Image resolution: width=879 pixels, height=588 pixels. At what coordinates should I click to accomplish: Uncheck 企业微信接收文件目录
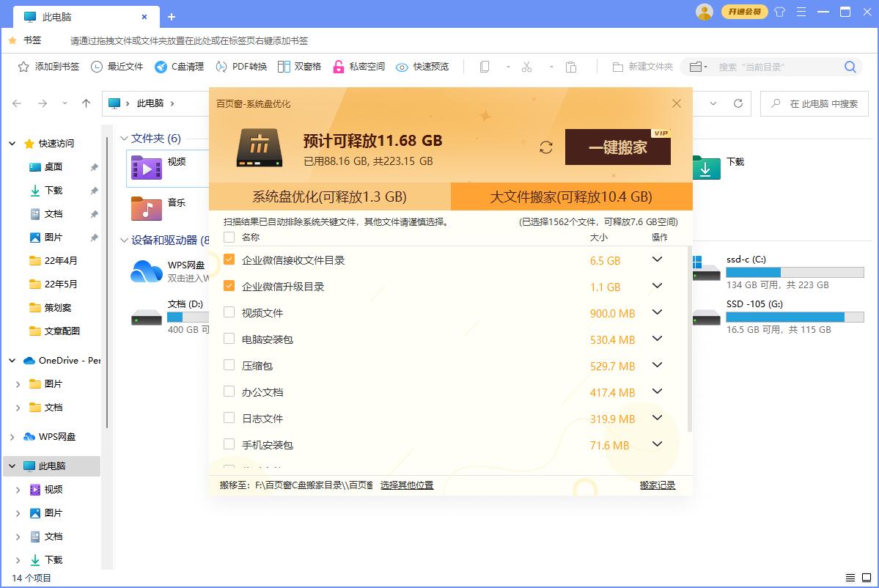(x=229, y=260)
